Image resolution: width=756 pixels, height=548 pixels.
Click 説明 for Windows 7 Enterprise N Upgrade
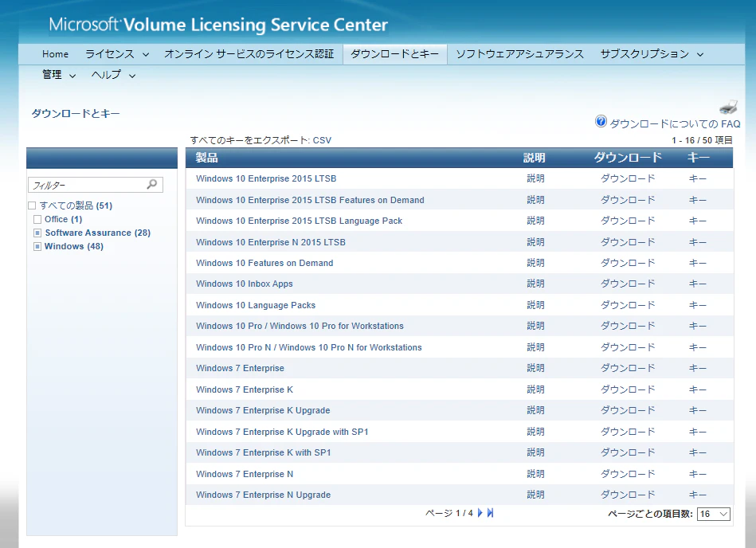535,495
